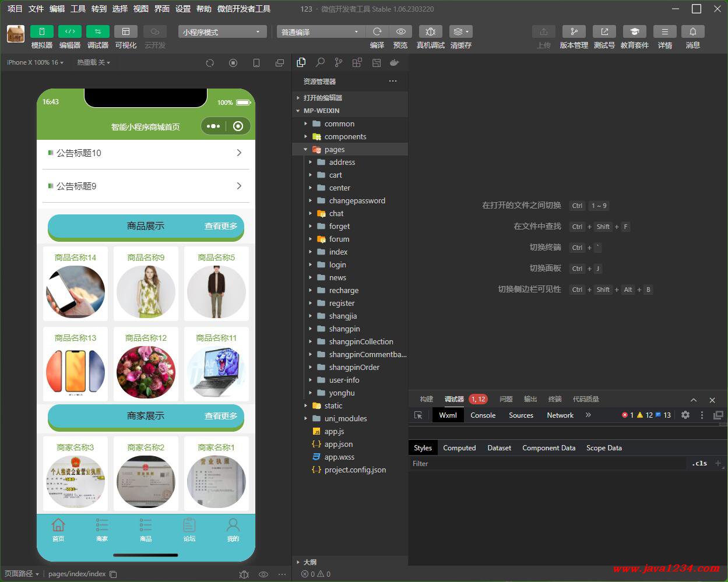Toggle the simulator device frame icon
The height and width of the screenshot is (582, 728).
pos(256,63)
